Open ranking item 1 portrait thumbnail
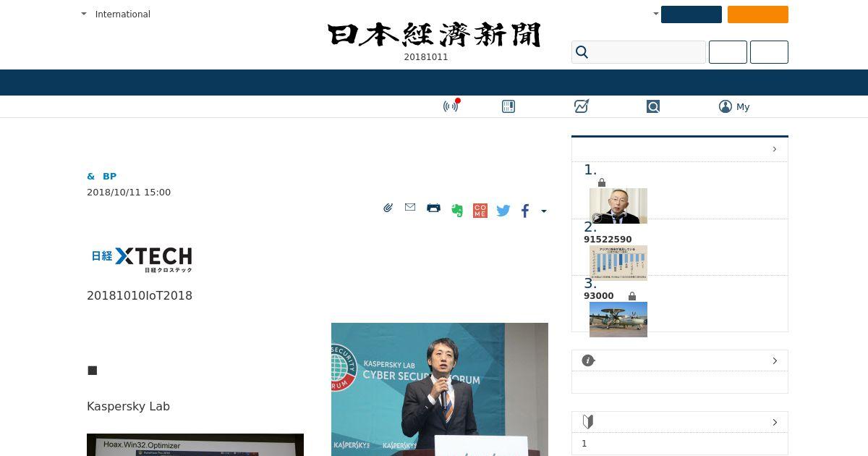Viewport: 868px width, 456px height. pyautogui.click(x=618, y=206)
